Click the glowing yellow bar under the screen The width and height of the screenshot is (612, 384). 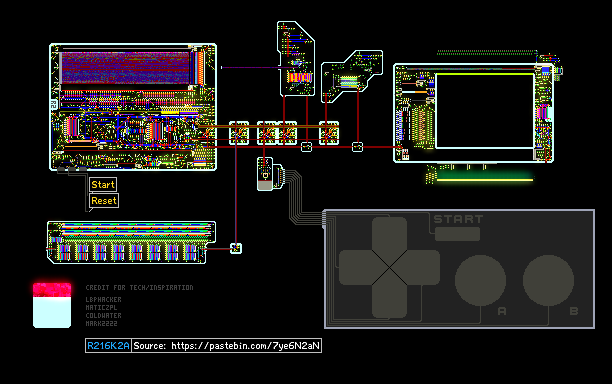(484, 180)
